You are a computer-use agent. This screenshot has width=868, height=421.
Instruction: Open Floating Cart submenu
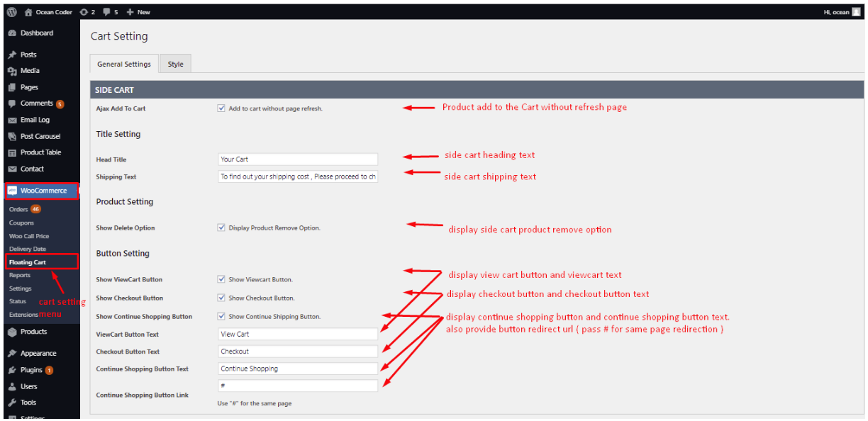coord(28,262)
